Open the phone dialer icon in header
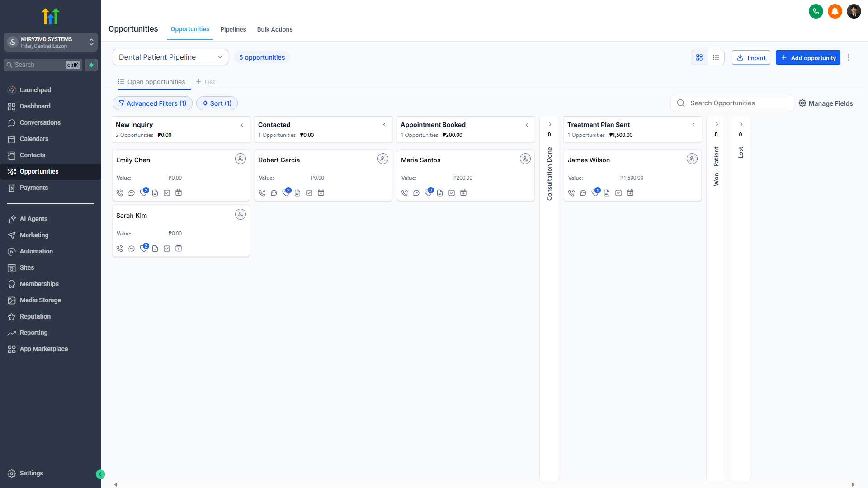 point(816,11)
